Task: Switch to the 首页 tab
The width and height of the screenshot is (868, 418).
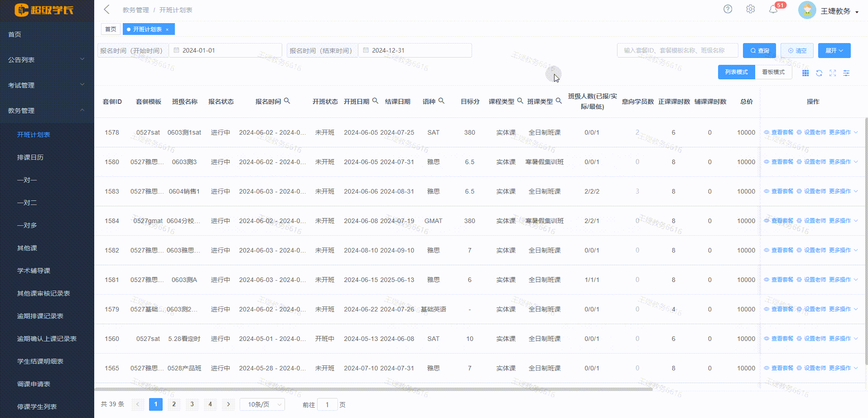Action: point(110,29)
